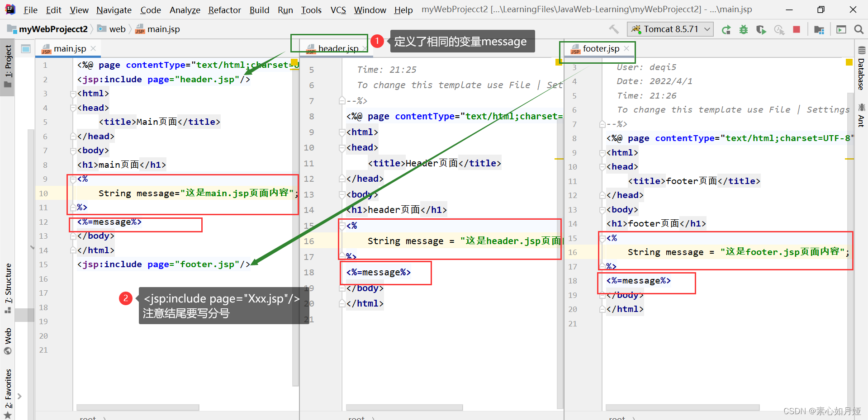Click '<title>footer页面</title>' in footer.jsp

(x=694, y=181)
